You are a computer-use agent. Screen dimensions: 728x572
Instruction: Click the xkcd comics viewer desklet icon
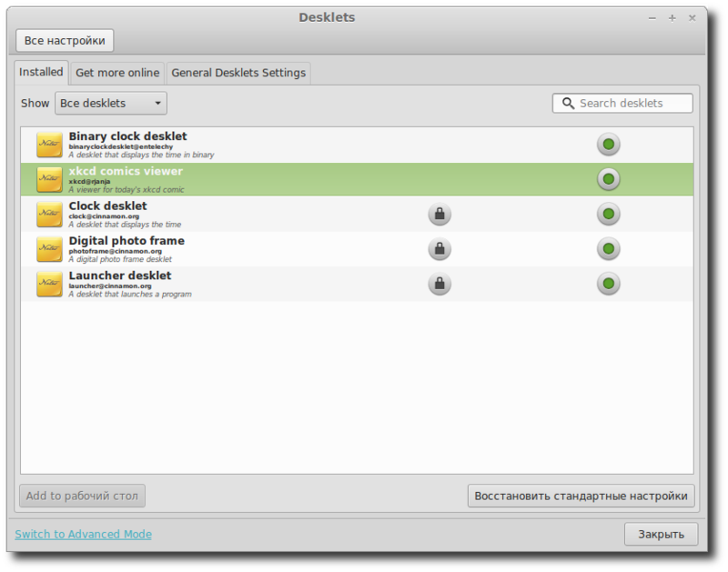(49, 178)
